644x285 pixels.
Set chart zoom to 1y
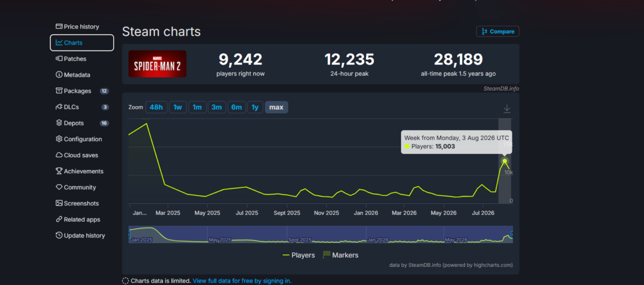(x=255, y=107)
